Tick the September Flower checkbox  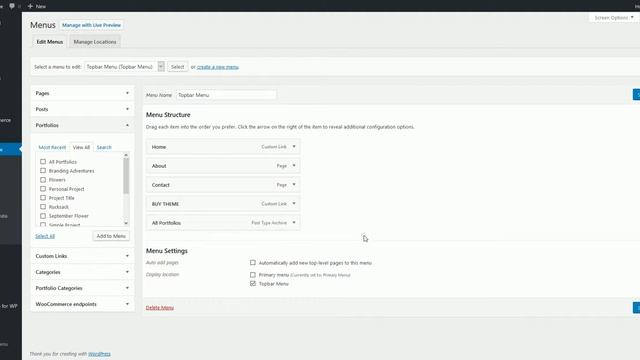point(43,216)
